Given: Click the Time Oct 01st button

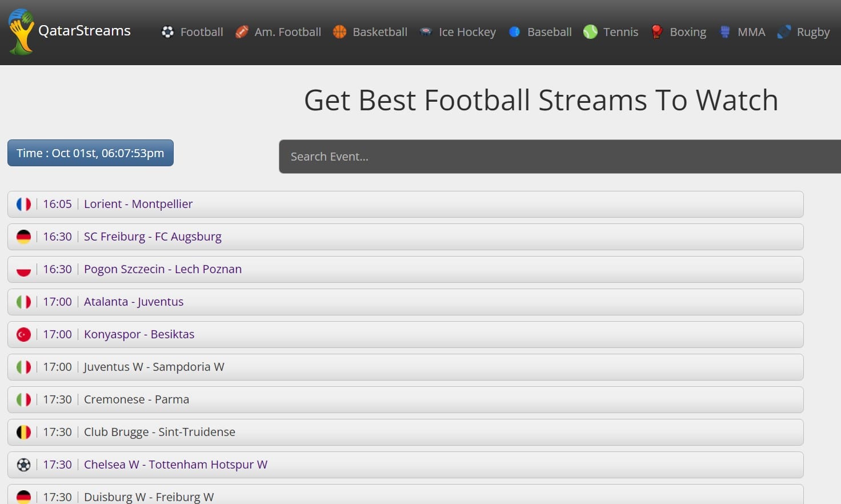Looking at the screenshot, I should [x=90, y=153].
